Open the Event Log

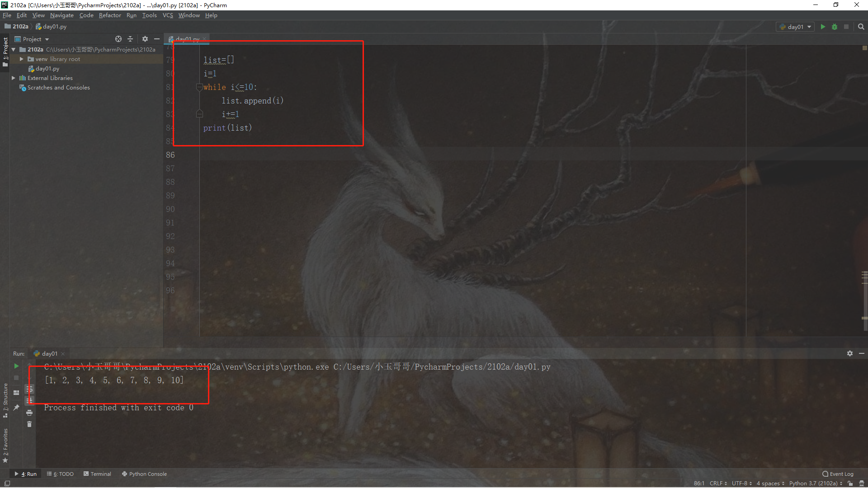click(838, 474)
